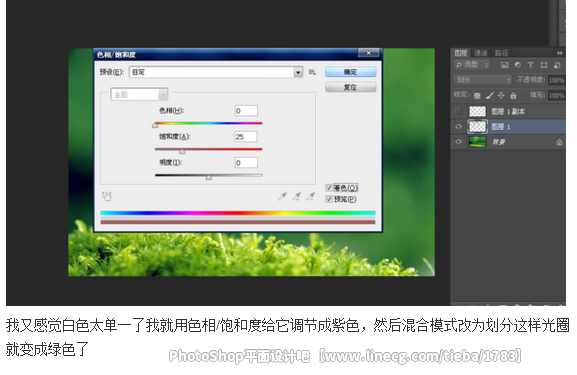The height and width of the screenshot is (375, 577).
Task: Click the 明度 lightness slider handle
Action: coord(209,177)
